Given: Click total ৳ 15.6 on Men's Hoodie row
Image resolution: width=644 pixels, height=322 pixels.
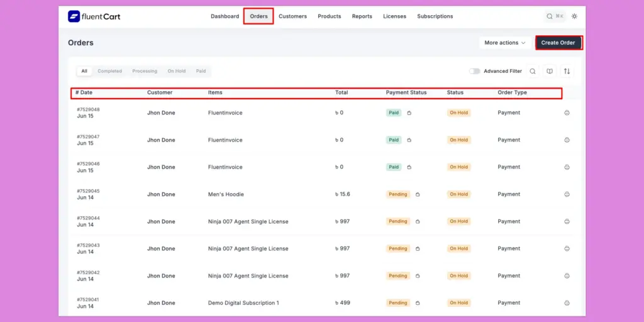Looking at the screenshot, I should (x=343, y=194).
